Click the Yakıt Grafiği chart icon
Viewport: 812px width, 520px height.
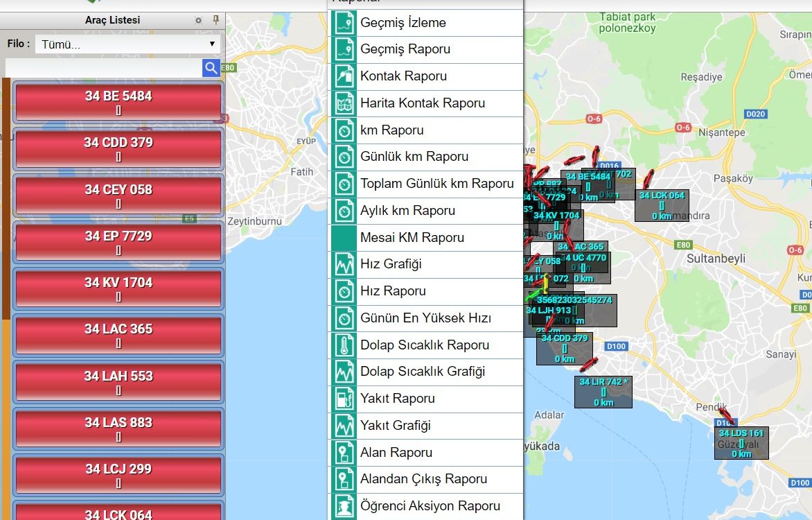(x=344, y=426)
